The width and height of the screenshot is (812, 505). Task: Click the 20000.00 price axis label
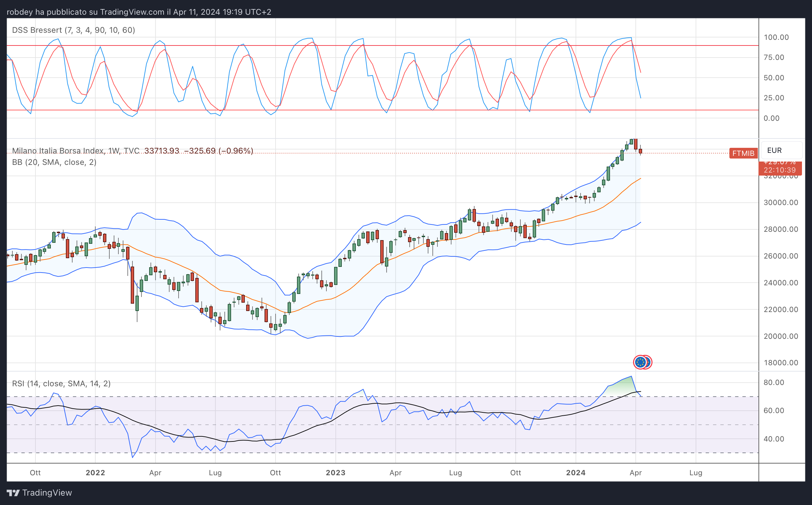click(x=781, y=336)
